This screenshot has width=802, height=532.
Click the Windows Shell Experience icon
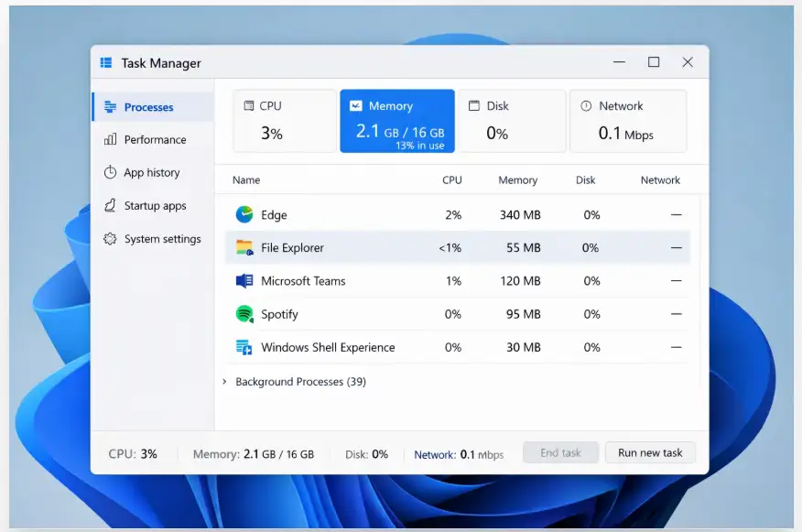click(x=244, y=347)
